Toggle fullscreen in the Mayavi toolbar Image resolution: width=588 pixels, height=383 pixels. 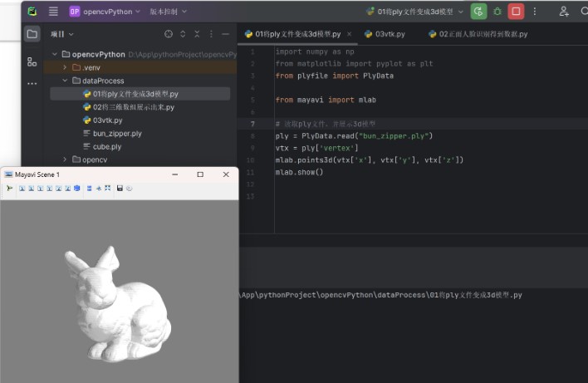pyautogui.click(x=108, y=189)
